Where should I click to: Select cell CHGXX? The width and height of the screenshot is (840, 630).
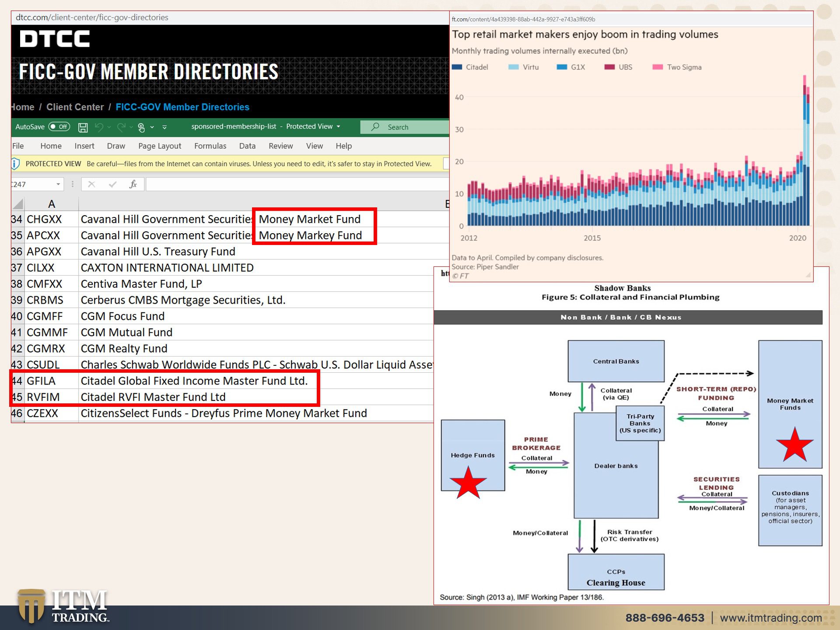52,219
